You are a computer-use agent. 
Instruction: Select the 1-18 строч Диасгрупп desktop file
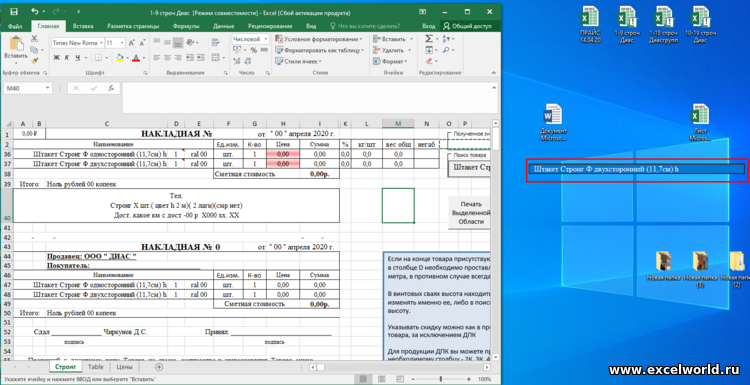(x=663, y=24)
